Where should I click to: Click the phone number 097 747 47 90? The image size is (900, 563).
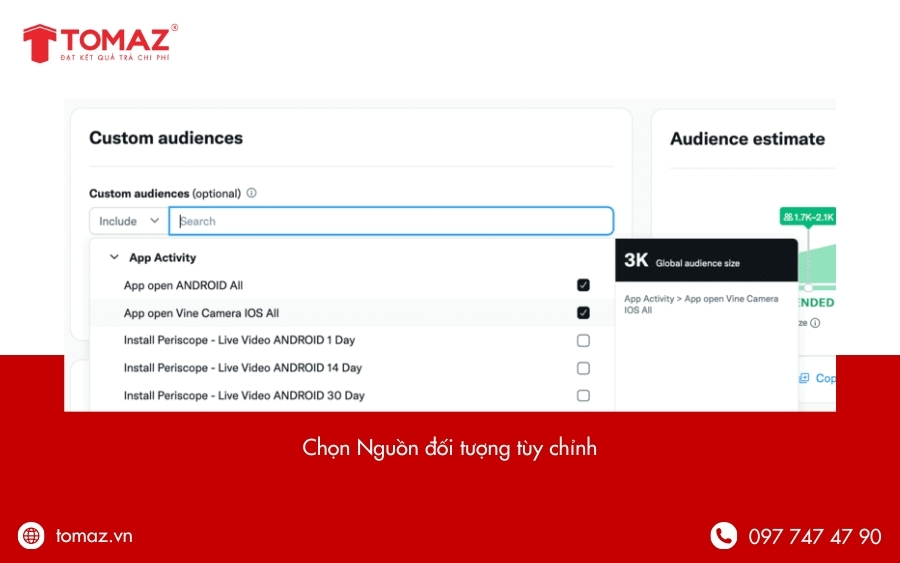point(814,536)
